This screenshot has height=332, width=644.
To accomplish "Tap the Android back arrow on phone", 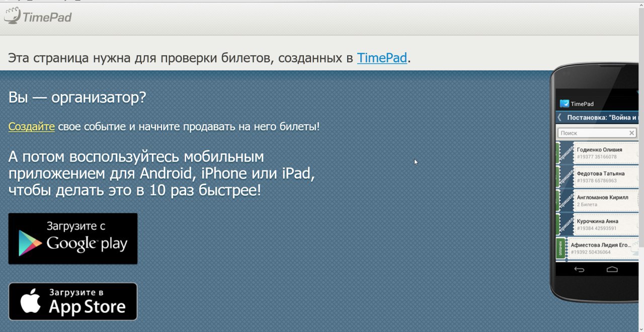I will pos(579,270).
